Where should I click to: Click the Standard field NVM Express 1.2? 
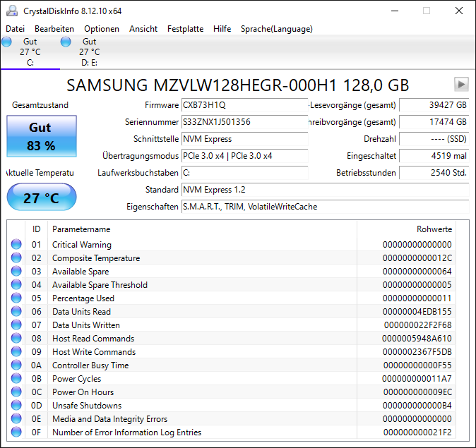click(326, 190)
